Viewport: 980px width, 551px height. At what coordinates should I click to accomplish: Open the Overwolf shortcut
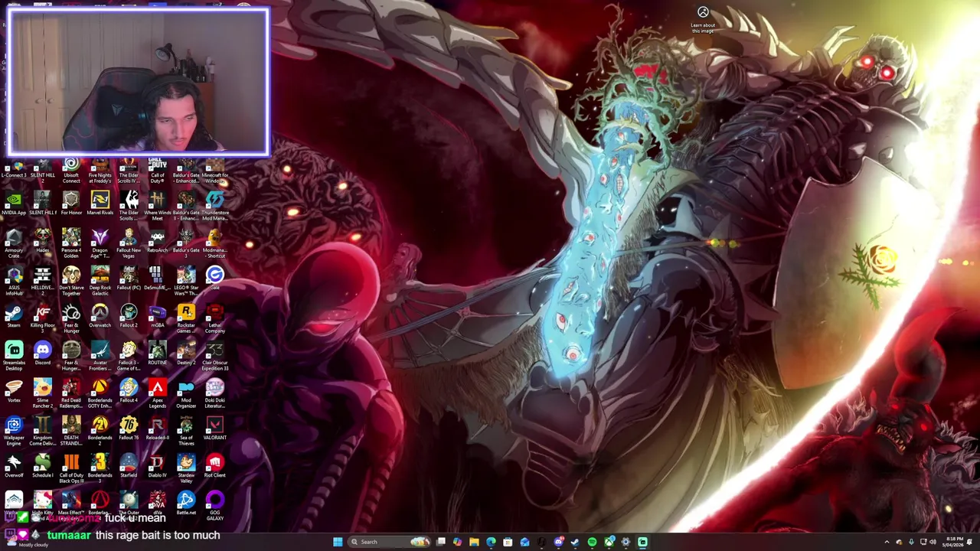pos(14,467)
